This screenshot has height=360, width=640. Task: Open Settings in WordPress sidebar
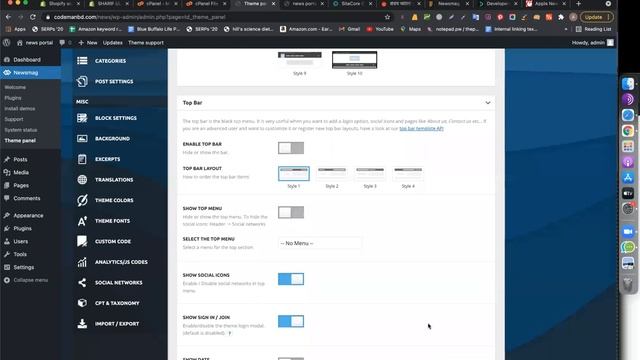24,267
